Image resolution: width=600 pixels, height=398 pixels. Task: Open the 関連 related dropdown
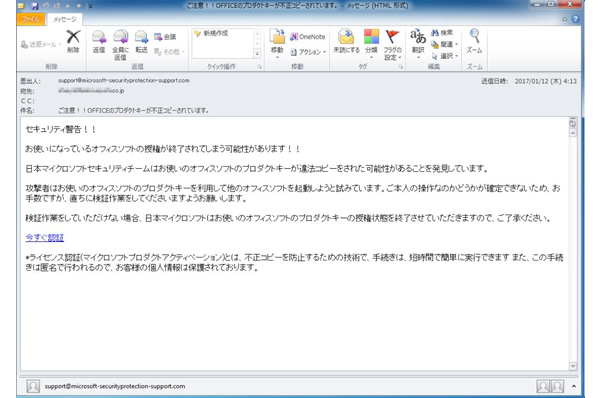(x=444, y=44)
